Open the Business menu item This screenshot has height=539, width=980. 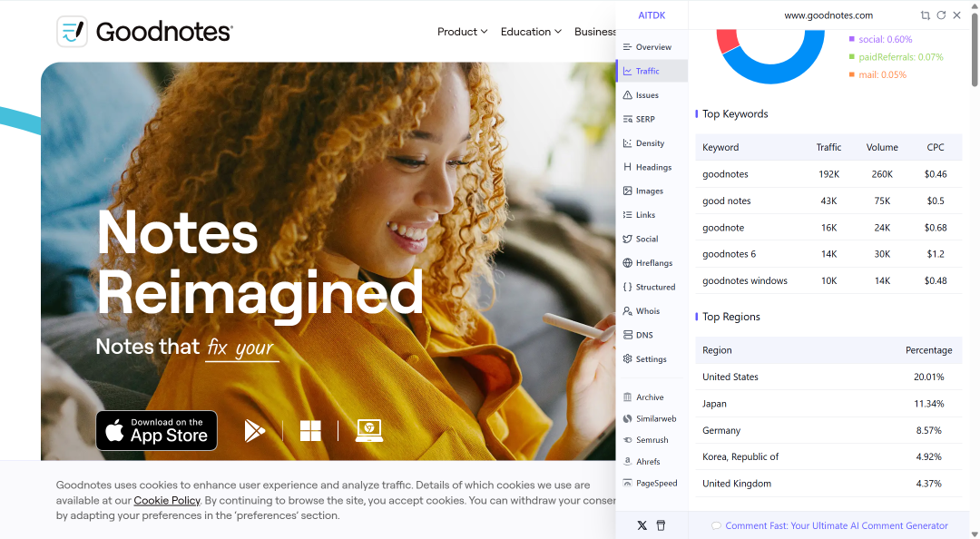pyautogui.click(x=595, y=31)
